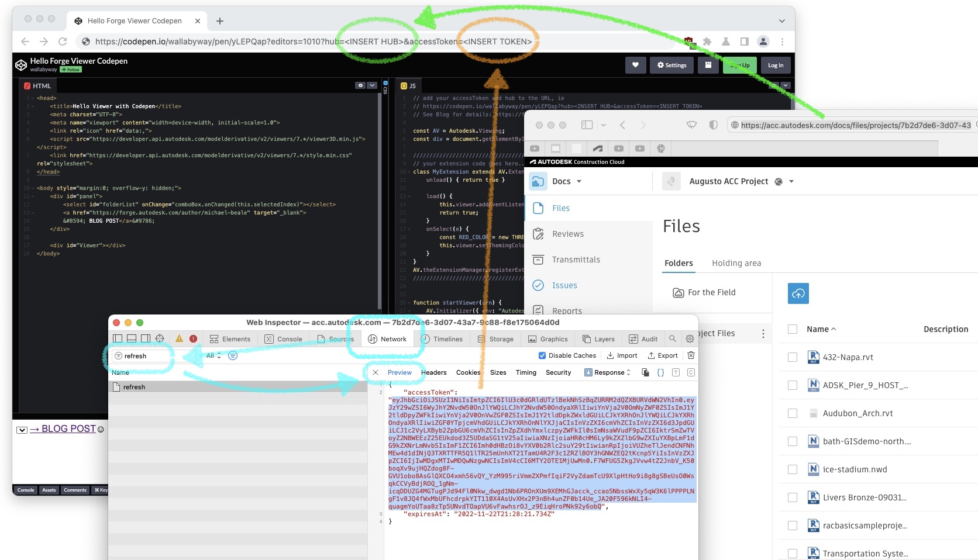Click the heart (love) button in CodePen header

[635, 65]
